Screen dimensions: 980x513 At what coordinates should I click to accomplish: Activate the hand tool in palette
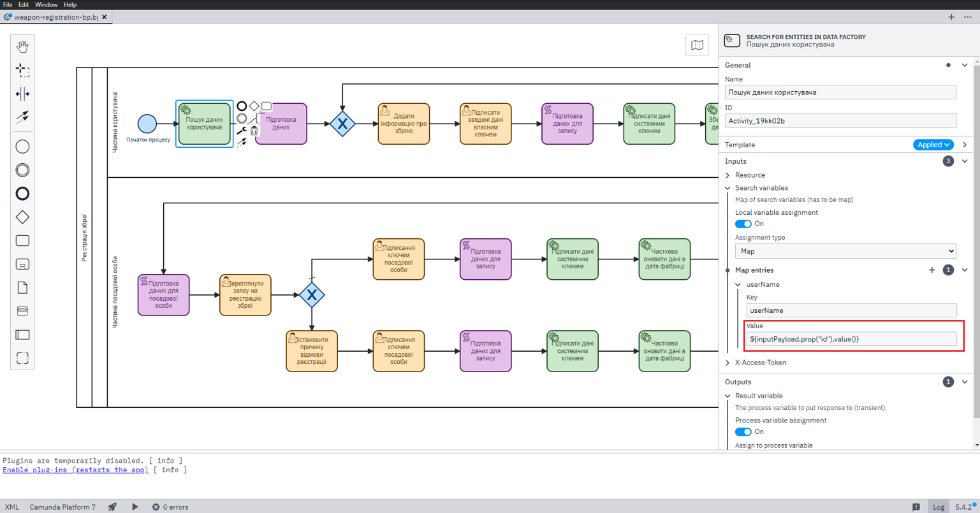(22, 47)
